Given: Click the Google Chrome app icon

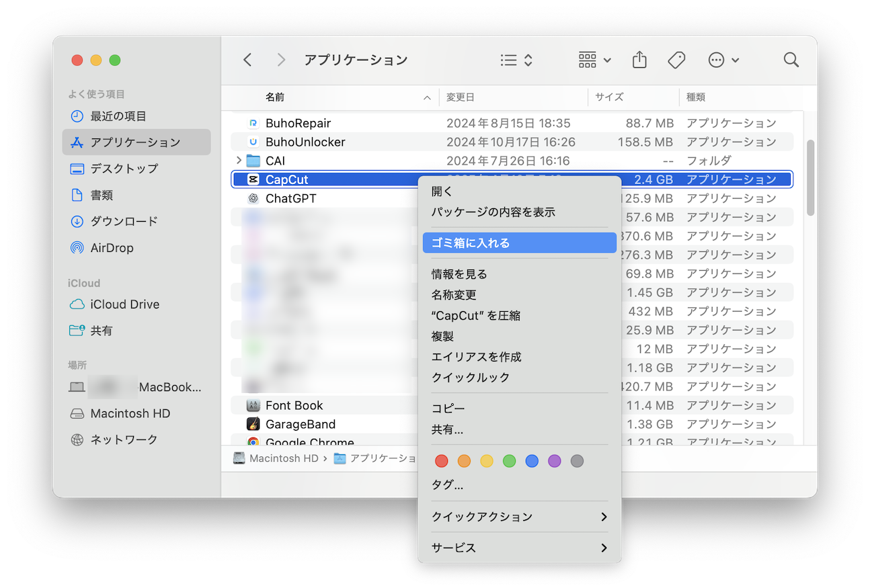Looking at the screenshot, I should [253, 442].
